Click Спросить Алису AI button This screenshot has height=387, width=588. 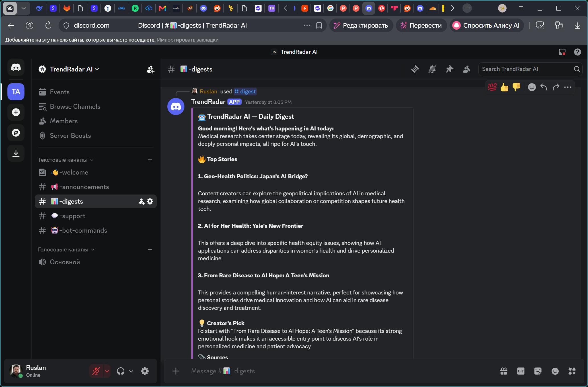coord(486,25)
